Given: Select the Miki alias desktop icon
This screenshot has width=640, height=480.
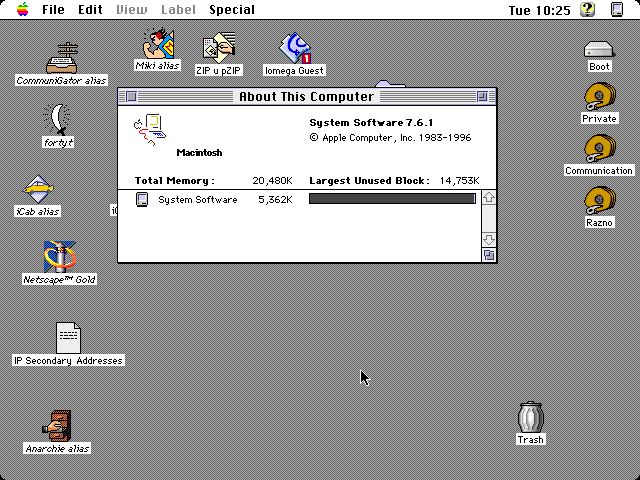Looking at the screenshot, I should tap(158, 46).
